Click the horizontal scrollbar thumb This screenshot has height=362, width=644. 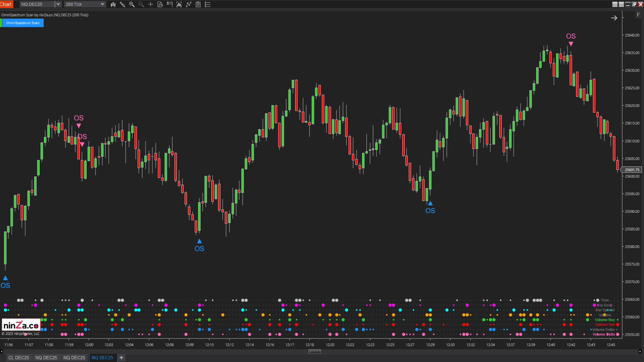[x=315, y=352]
